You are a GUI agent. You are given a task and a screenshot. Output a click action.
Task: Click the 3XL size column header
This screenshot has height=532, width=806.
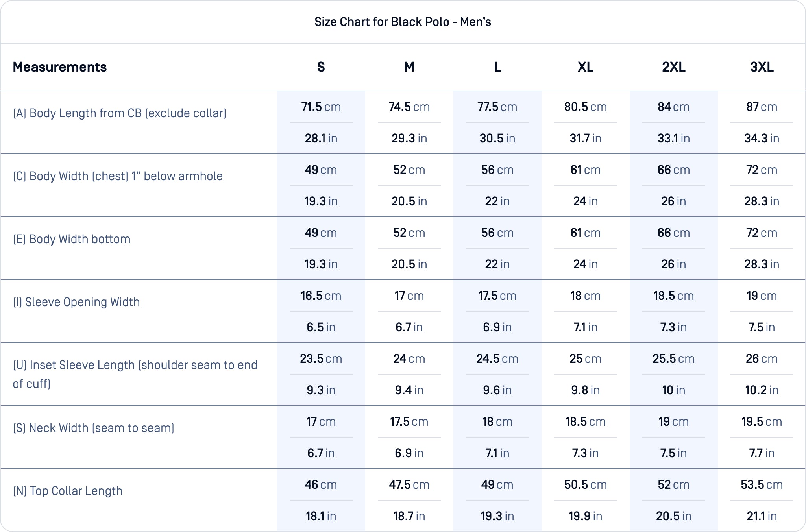pos(762,67)
